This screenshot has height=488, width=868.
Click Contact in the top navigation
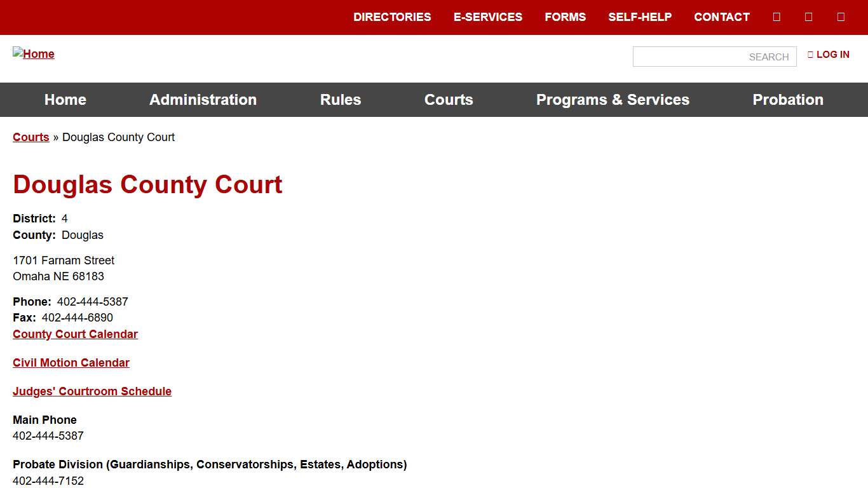pos(721,17)
